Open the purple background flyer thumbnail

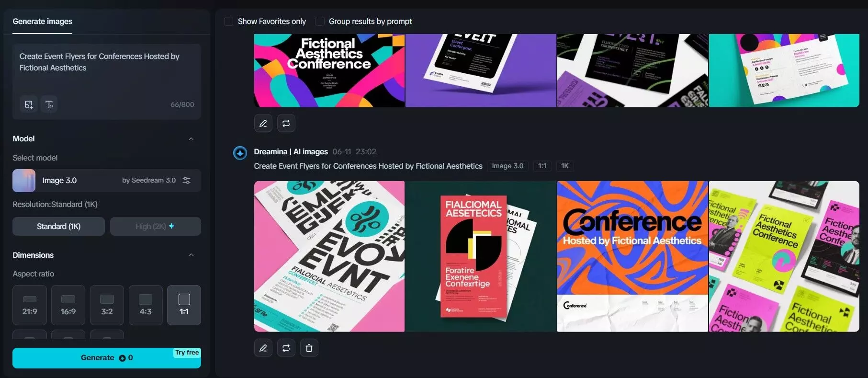(x=481, y=70)
